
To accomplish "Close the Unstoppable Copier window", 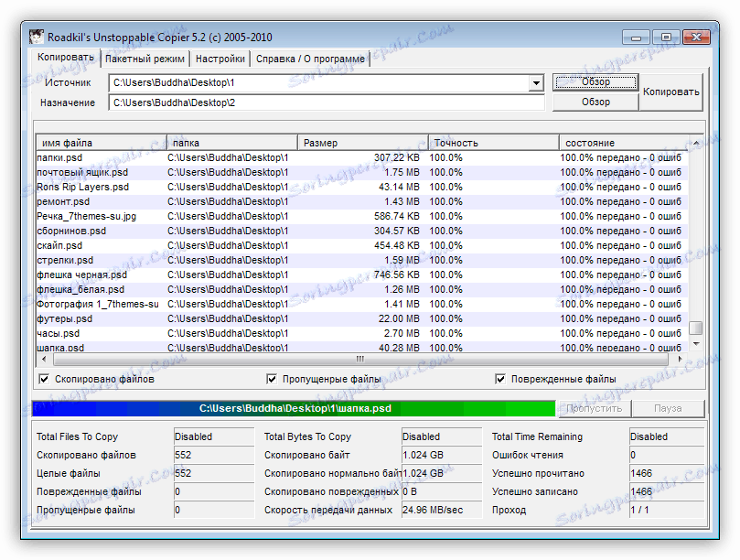I will (696, 37).
